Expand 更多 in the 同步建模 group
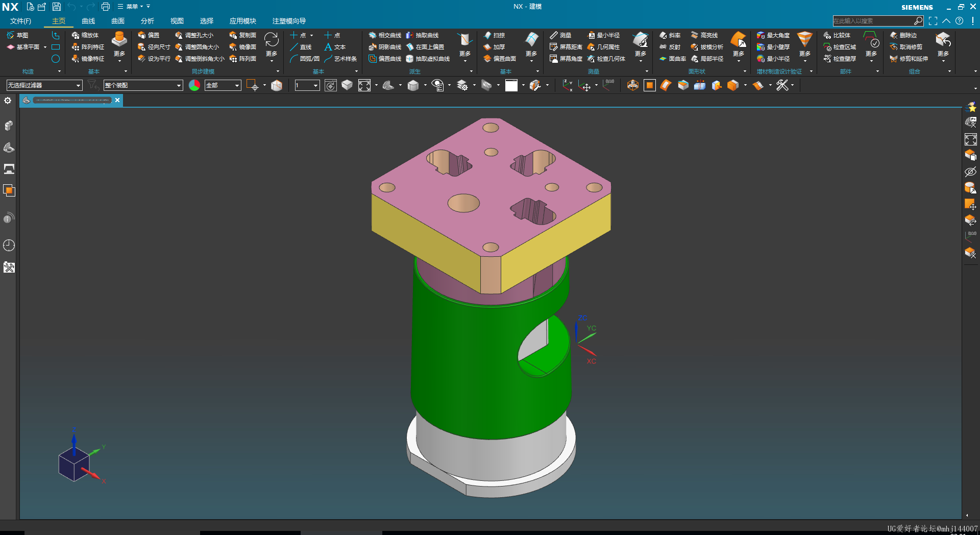The width and height of the screenshot is (980, 535). click(271, 47)
